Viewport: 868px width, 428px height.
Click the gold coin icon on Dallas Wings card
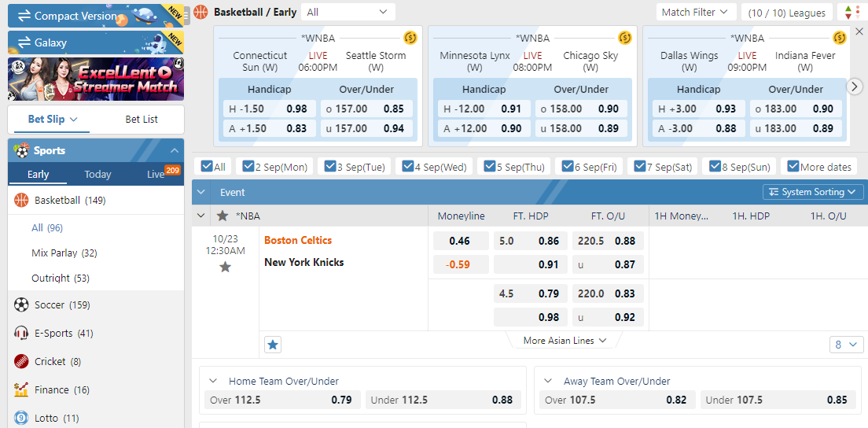840,38
